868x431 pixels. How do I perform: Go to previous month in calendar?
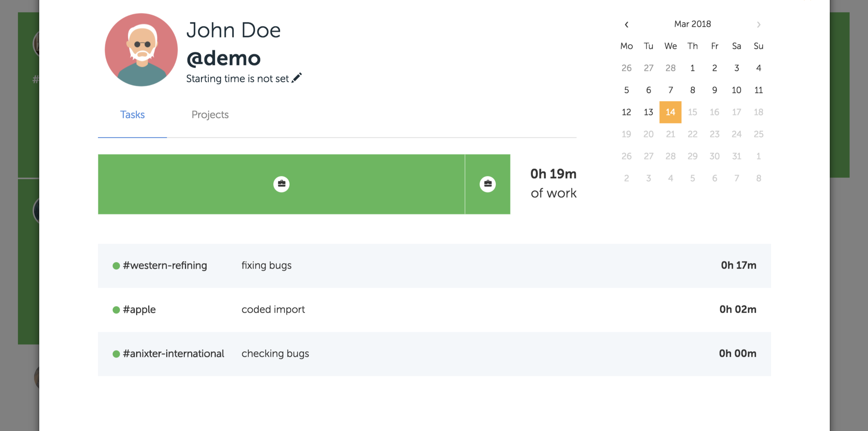(627, 25)
